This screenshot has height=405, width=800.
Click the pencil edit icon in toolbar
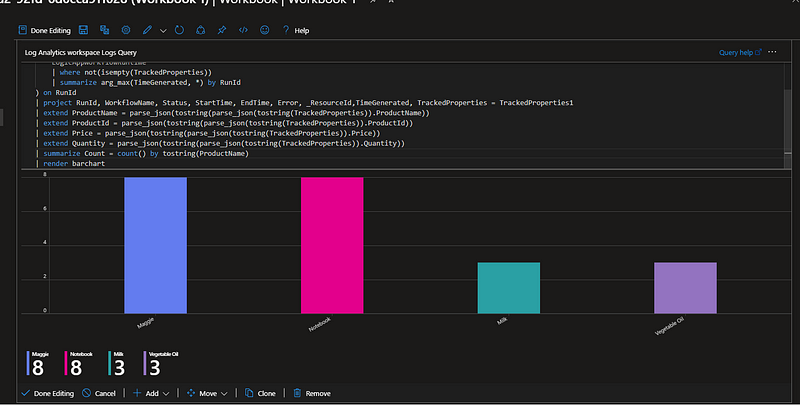[147, 30]
